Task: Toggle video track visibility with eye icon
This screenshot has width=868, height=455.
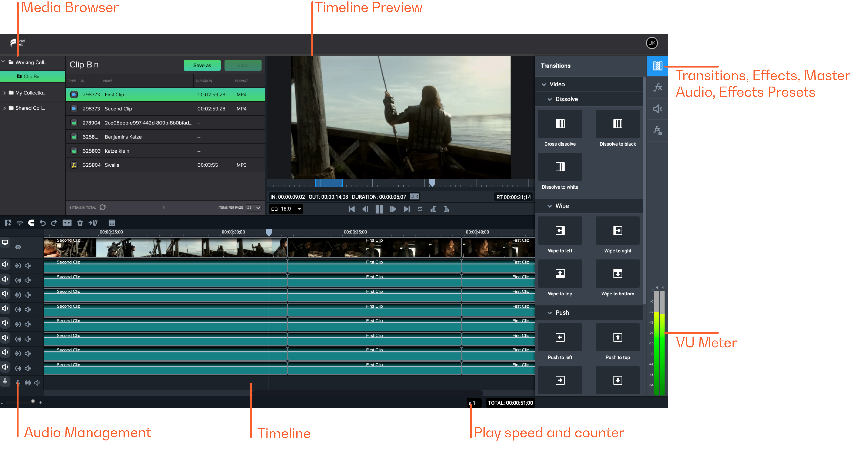Action: (18, 247)
